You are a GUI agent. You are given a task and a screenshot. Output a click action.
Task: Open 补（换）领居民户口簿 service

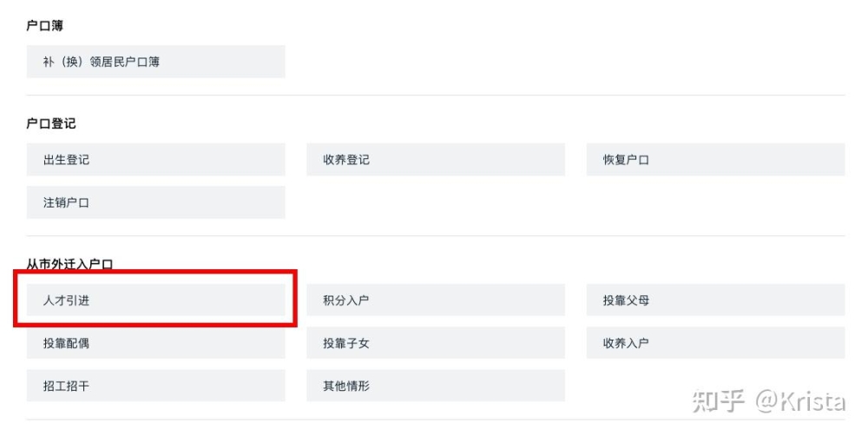(155, 62)
